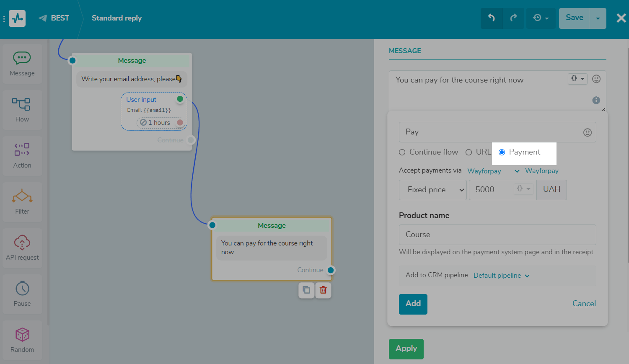Choose the URL radio button

469,152
